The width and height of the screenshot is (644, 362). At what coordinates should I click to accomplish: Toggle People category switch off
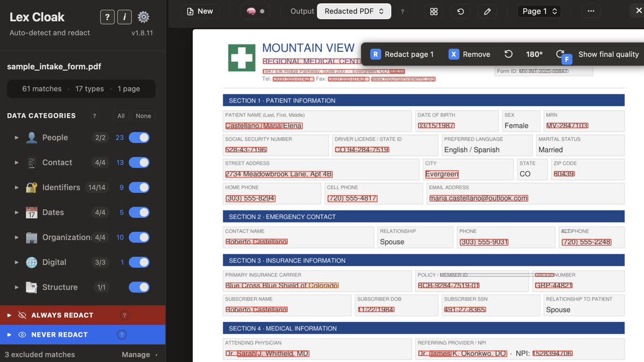click(x=139, y=138)
